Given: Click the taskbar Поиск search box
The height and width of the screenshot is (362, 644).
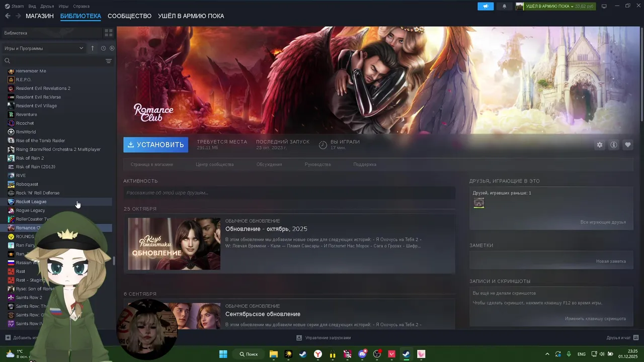Looking at the screenshot, I should [249, 354].
